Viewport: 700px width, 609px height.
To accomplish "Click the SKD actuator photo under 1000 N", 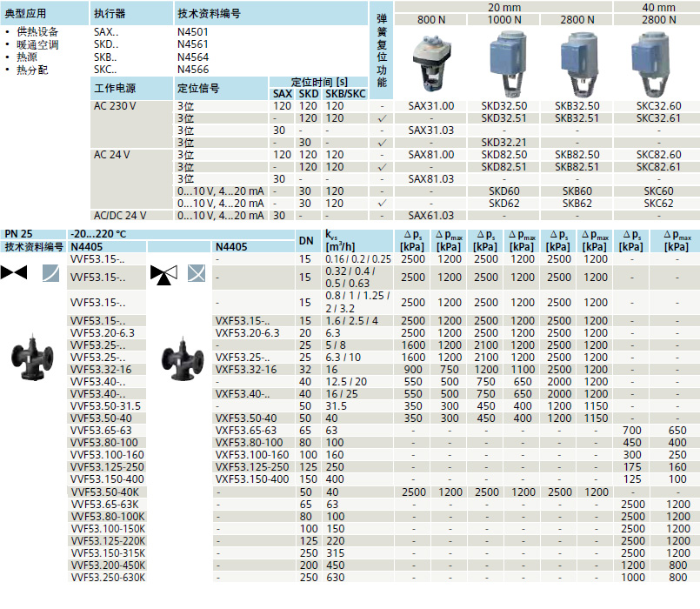I will click(508, 64).
